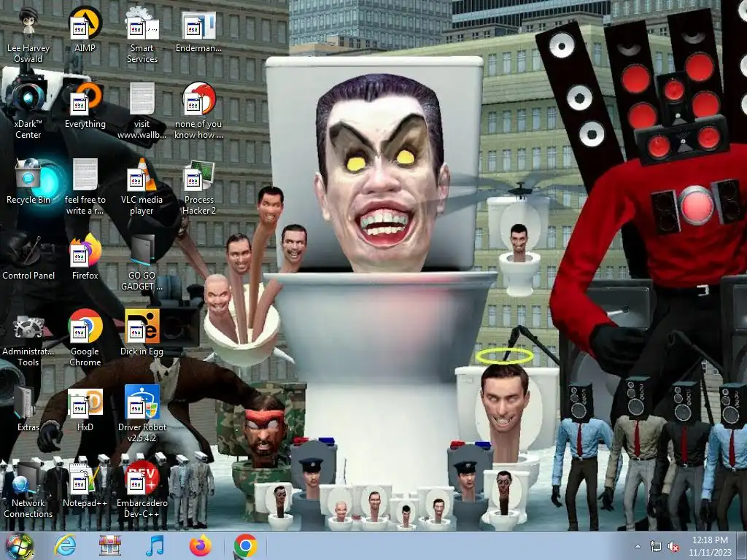Viewport: 747px width, 560px height.
Task: Select the 'Dick in Egg' desktop icon
Action: pyautogui.click(x=142, y=332)
